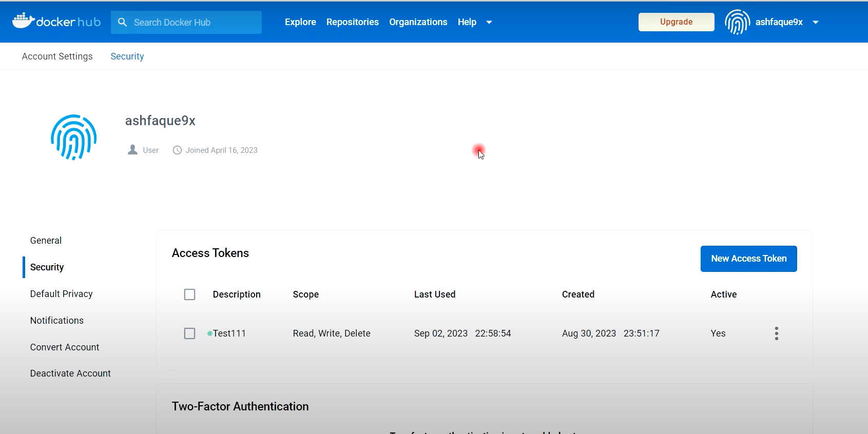Screen dimensions: 868x434
Task: Open the Explore menu
Action: point(300,22)
